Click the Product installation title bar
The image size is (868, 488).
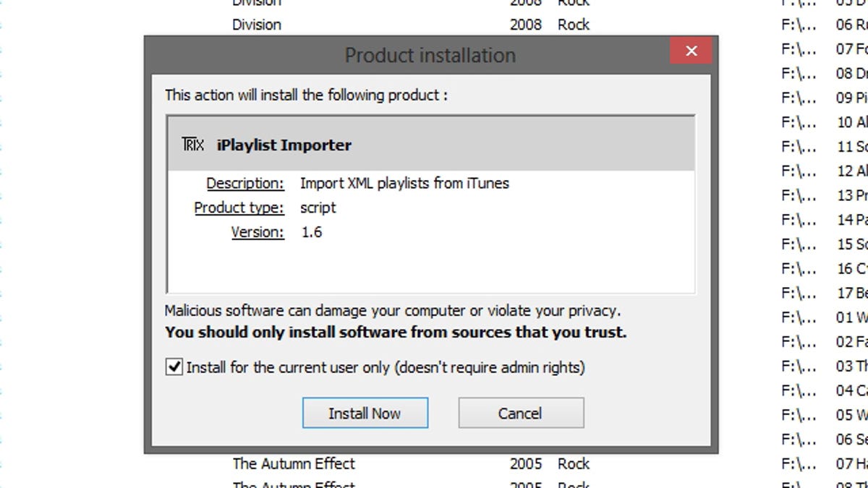tap(430, 55)
